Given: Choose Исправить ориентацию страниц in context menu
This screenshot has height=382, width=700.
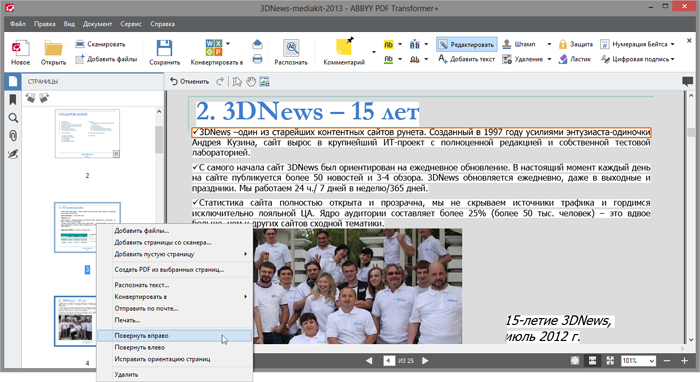Looking at the screenshot, I should pyautogui.click(x=175, y=359).
